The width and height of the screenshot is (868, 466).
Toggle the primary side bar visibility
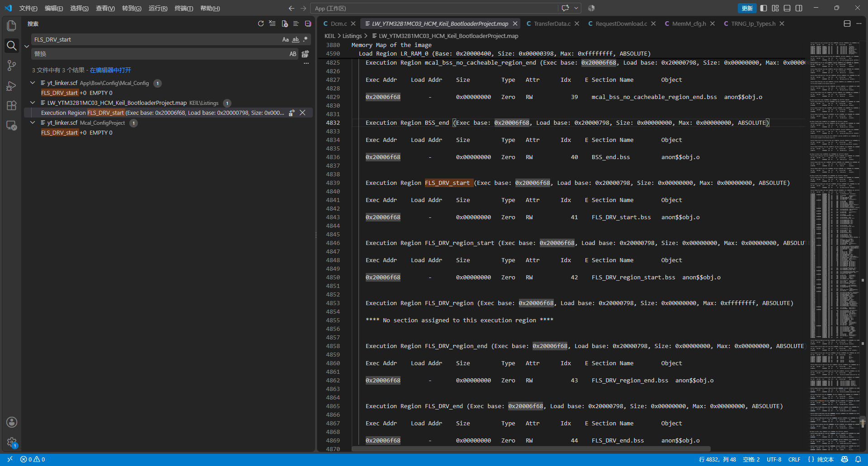point(764,8)
